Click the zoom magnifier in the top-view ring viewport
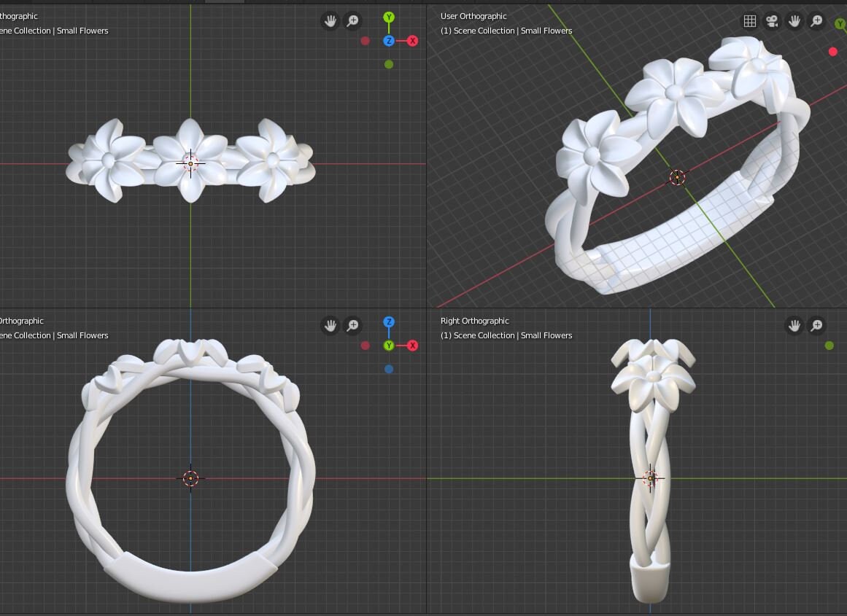The height and width of the screenshot is (616, 847). click(x=353, y=21)
